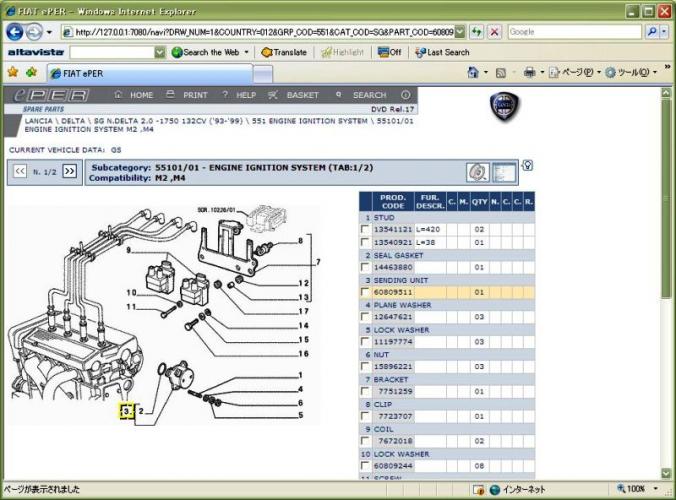Image resolution: width=676 pixels, height=500 pixels.
Task: Click the status bar privacy icon beside globe
Action: [479, 490]
